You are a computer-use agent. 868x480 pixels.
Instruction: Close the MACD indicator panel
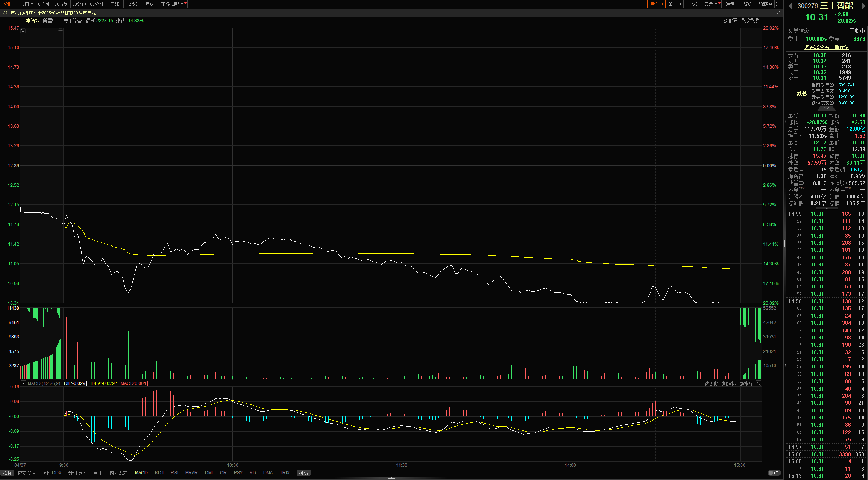(x=758, y=383)
